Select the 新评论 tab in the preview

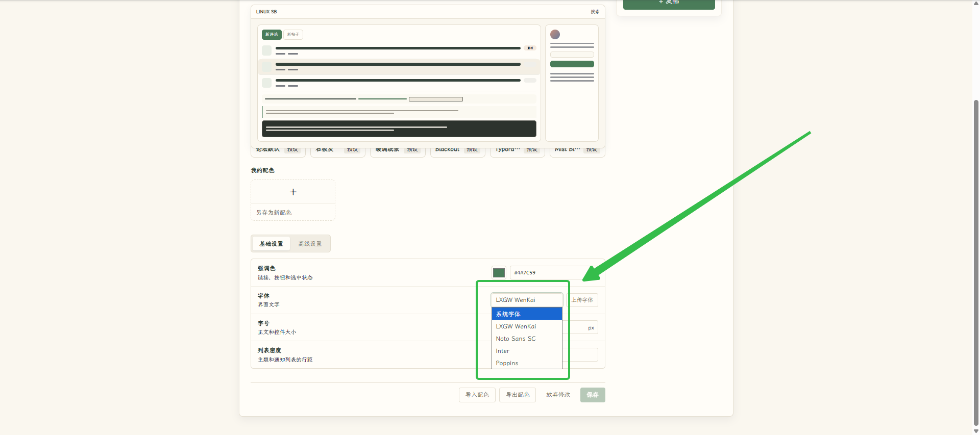(x=272, y=35)
